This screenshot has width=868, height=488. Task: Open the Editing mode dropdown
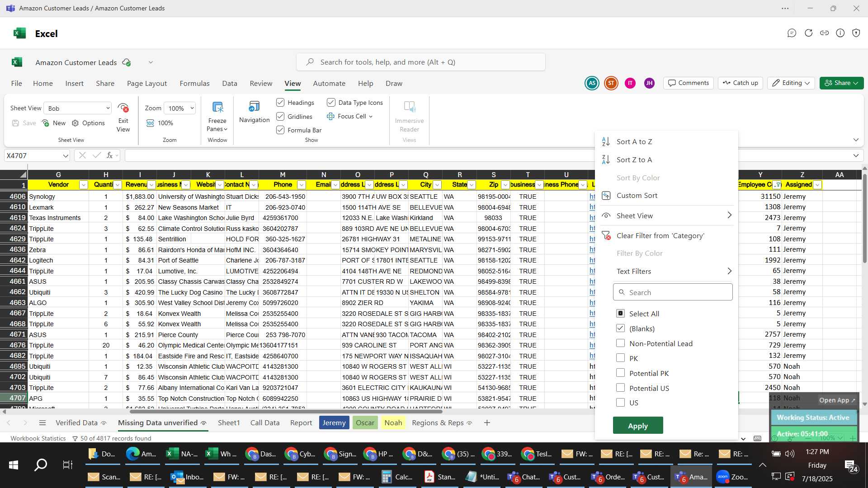click(x=791, y=83)
